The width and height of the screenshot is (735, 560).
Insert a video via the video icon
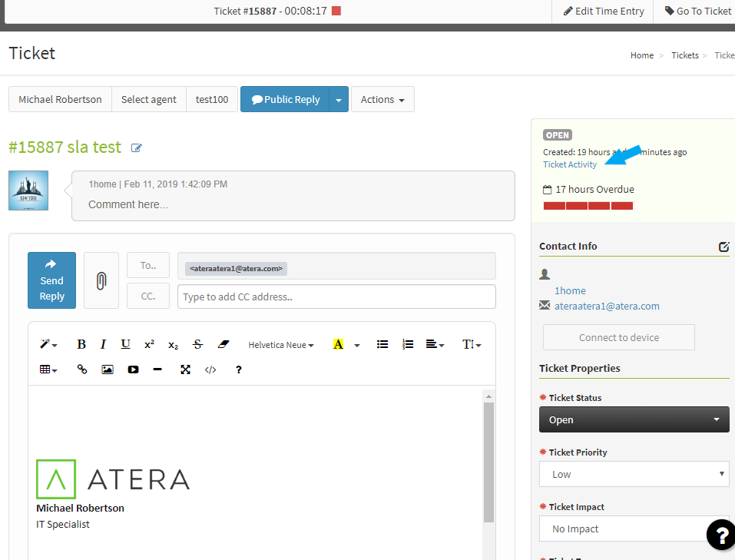(x=133, y=369)
